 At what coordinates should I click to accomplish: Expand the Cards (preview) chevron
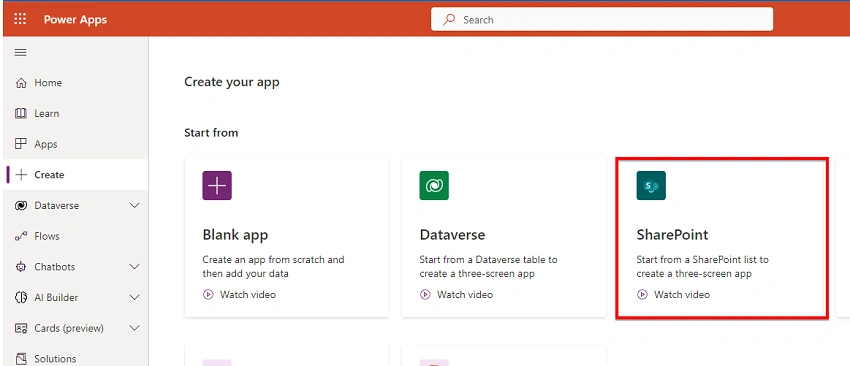[134, 328]
